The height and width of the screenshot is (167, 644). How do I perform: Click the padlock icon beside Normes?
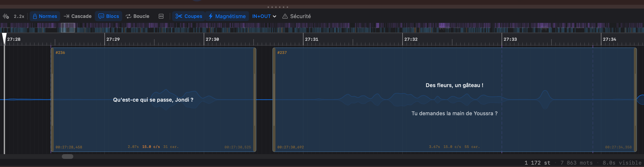(x=35, y=16)
